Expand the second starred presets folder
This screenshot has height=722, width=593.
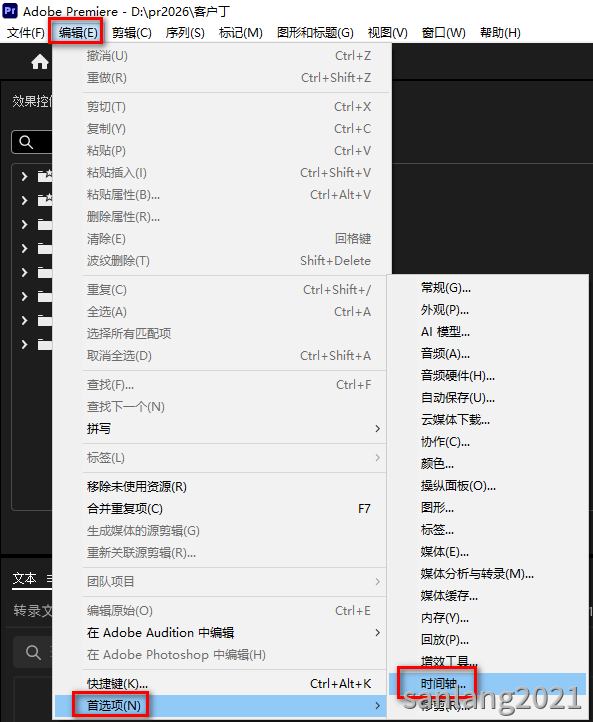25,200
